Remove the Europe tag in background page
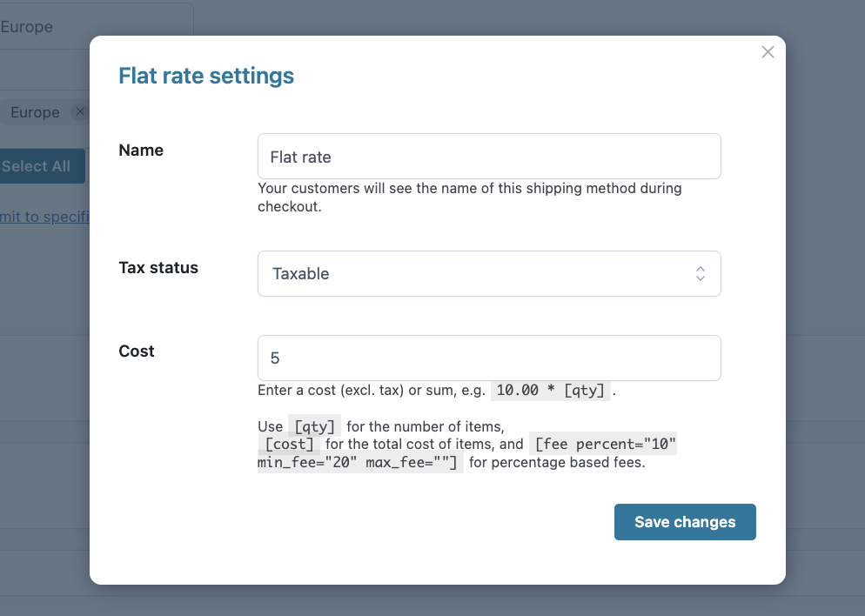 click(x=80, y=111)
